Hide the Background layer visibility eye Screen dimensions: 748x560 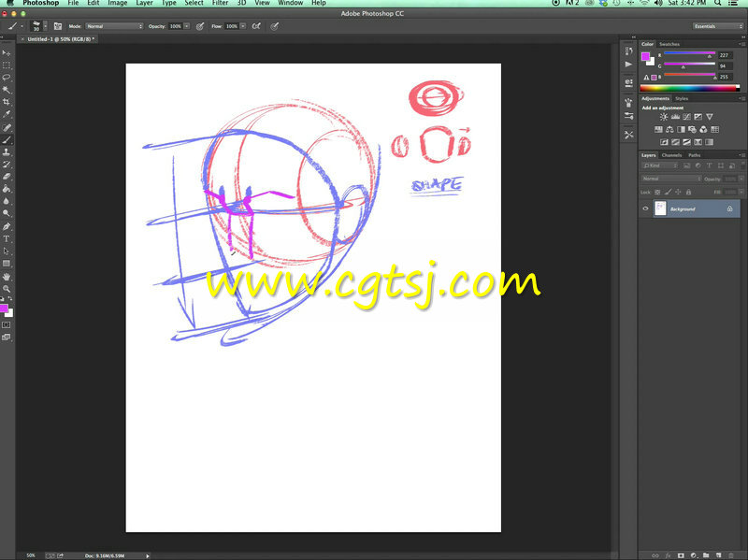[x=645, y=208]
